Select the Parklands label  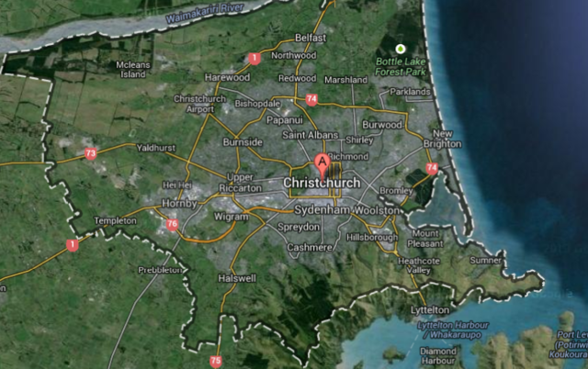[x=410, y=92]
